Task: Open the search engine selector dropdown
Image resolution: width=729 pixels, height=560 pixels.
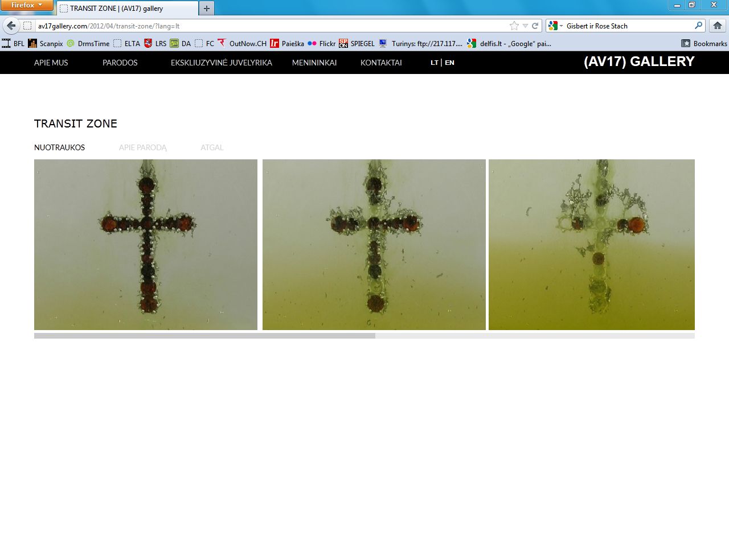Action: [x=555, y=26]
